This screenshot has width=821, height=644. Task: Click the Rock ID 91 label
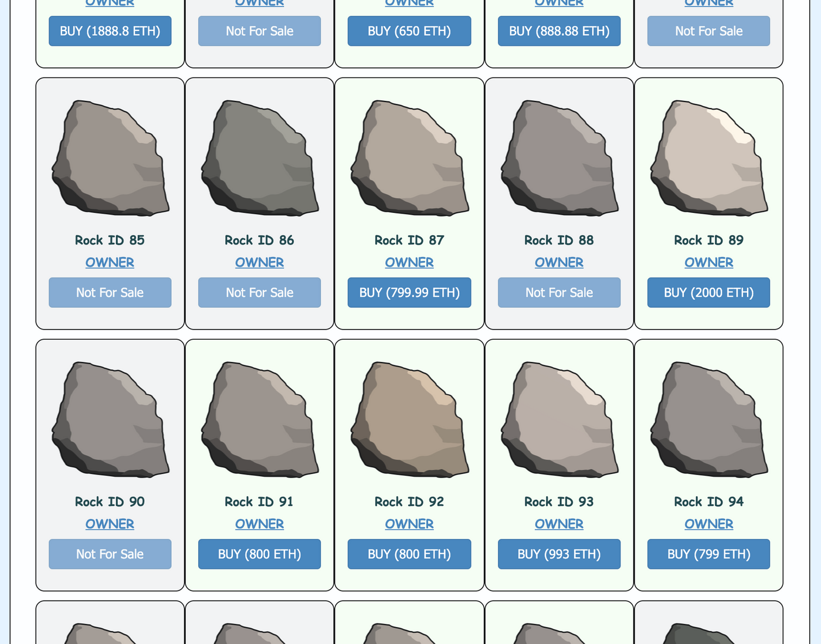259,502
